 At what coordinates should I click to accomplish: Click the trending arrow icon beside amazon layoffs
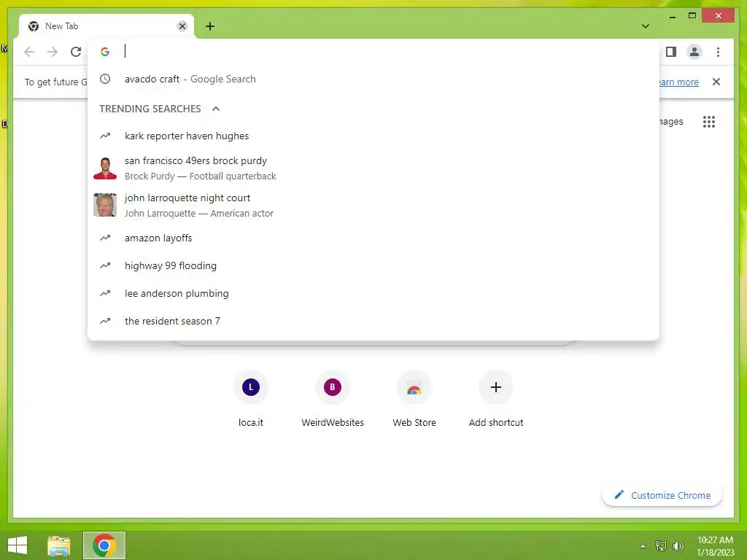pyautogui.click(x=105, y=238)
